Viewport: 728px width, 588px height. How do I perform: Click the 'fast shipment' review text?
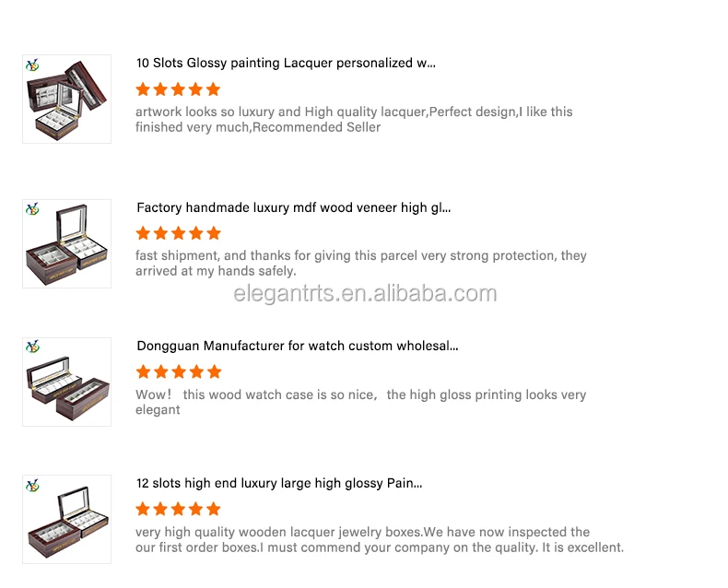click(360, 263)
